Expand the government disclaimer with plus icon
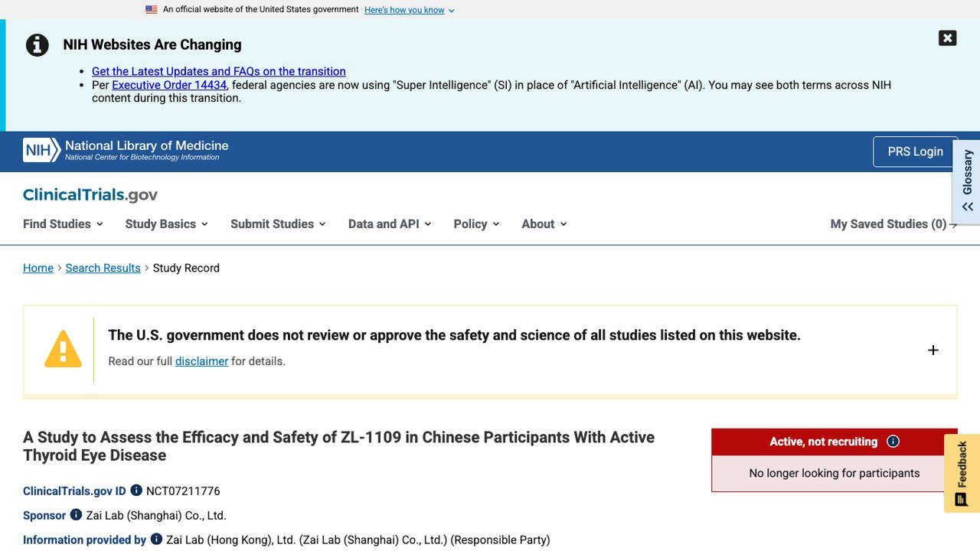The height and width of the screenshot is (551, 980). click(x=933, y=350)
